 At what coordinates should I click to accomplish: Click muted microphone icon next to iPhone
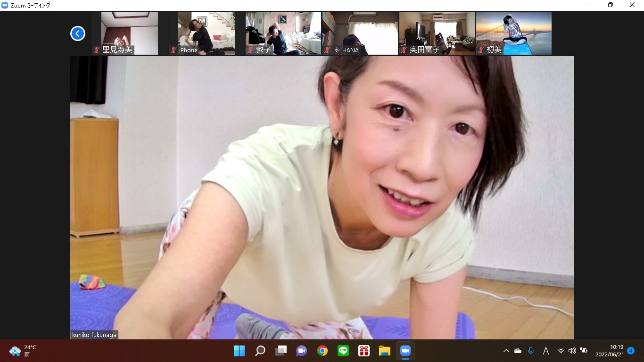pos(173,50)
